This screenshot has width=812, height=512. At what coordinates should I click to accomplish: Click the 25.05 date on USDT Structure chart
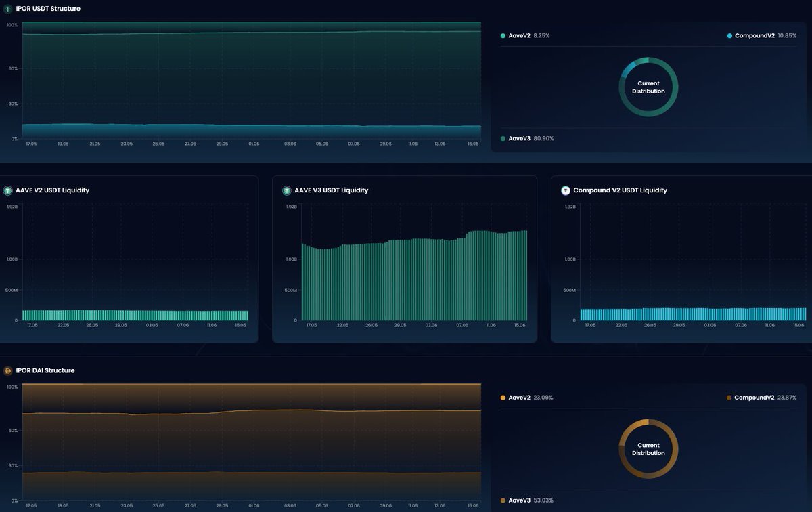coord(158,144)
